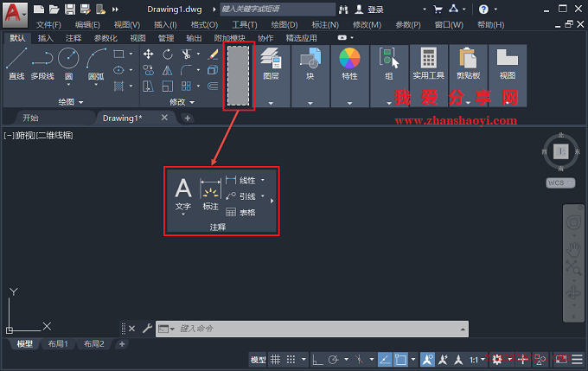
Task: Toggle grid display in status bar
Action: click(276, 360)
